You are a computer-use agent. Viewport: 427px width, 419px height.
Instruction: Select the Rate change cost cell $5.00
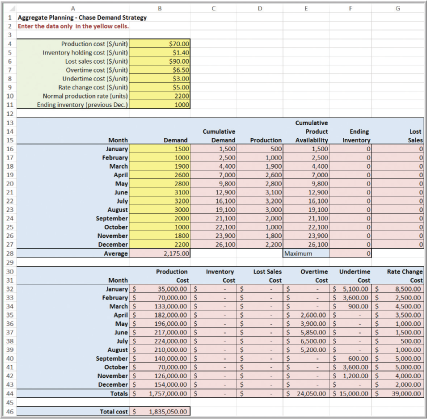pyautogui.click(x=160, y=87)
